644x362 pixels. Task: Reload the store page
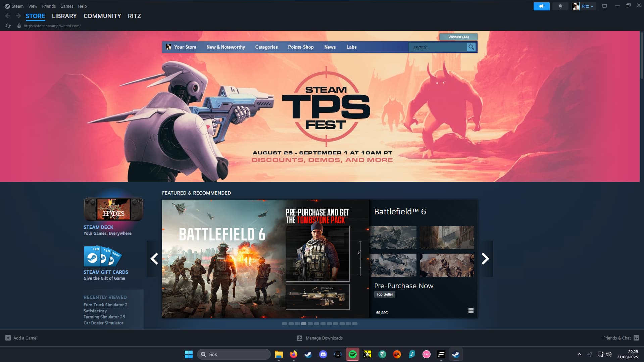8,26
